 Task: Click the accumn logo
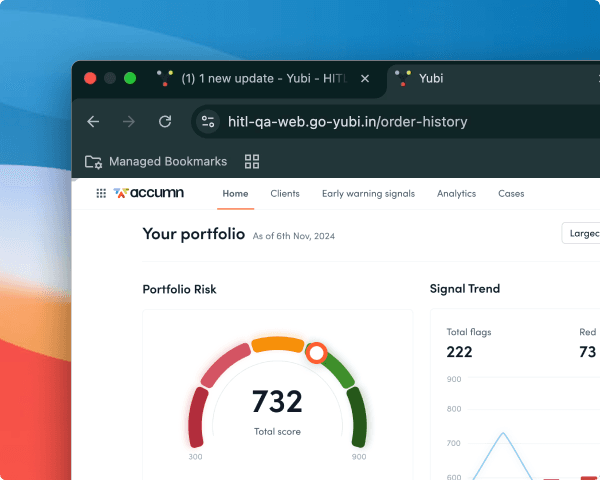tap(148, 193)
